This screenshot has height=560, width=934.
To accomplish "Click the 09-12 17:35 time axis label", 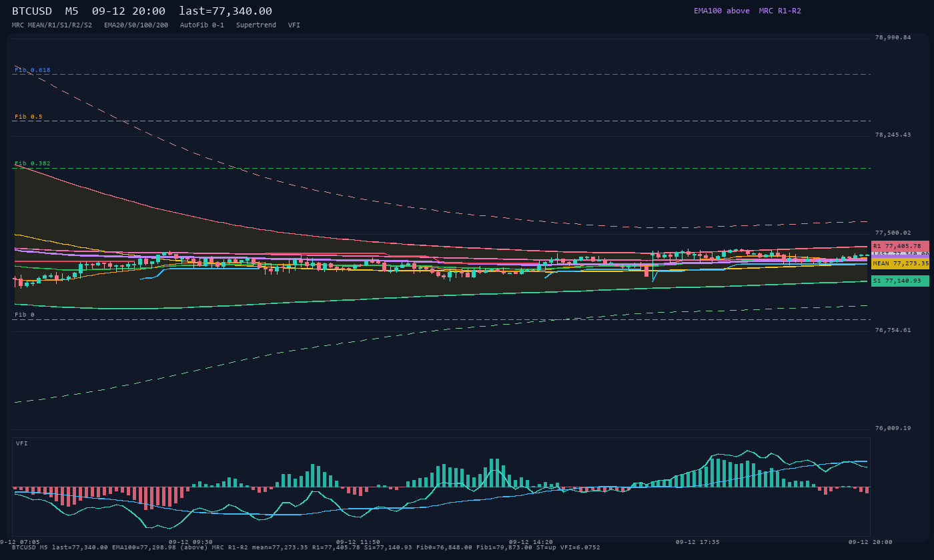I will tap(698, 542).
